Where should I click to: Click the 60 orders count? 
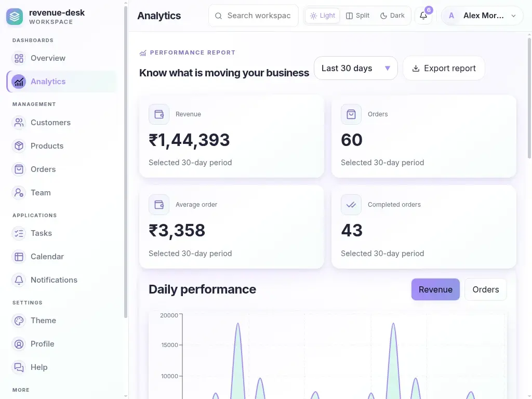pos(352,140)
